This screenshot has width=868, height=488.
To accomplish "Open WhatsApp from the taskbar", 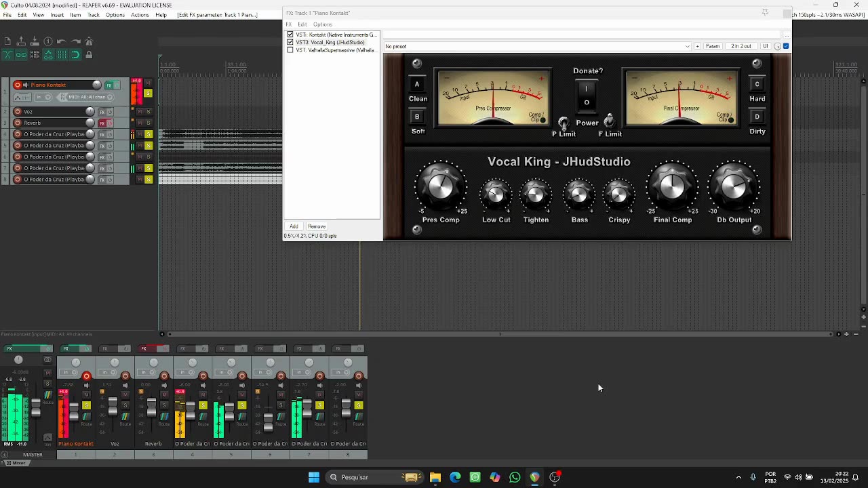I will coord(515,477).
